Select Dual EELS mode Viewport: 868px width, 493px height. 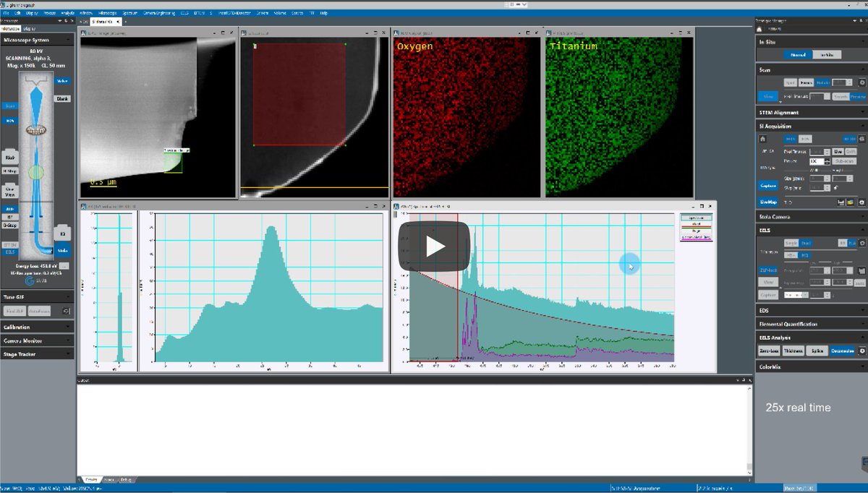point(806,243)
